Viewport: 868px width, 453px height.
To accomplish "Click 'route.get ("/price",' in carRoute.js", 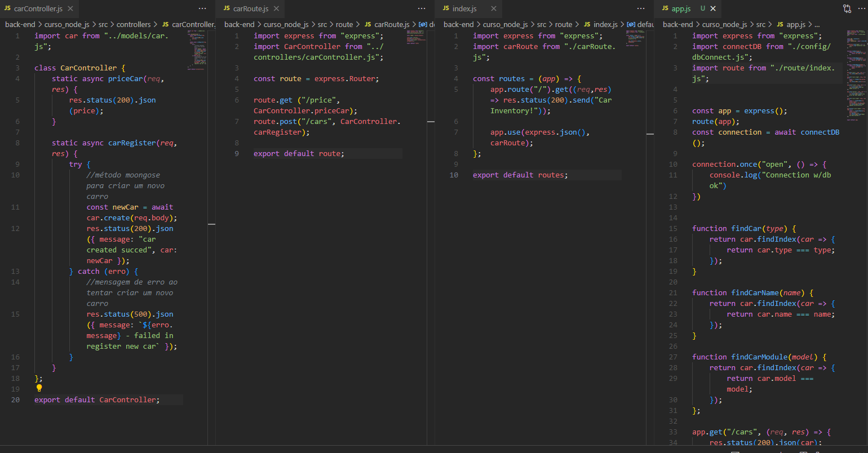I will tap(296, 100).
